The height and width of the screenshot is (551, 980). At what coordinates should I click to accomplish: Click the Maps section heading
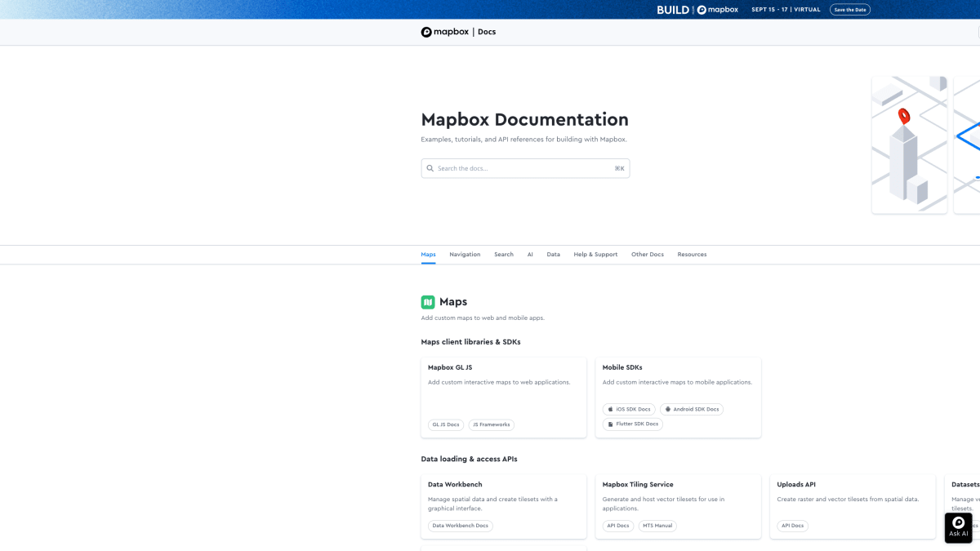pos(453,302)
